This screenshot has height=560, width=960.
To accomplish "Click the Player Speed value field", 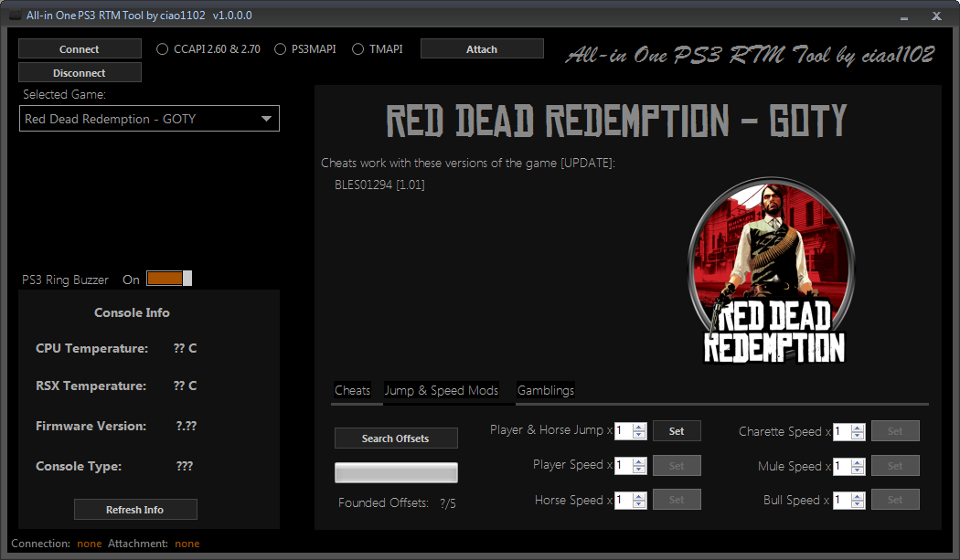I will [624, 466].
